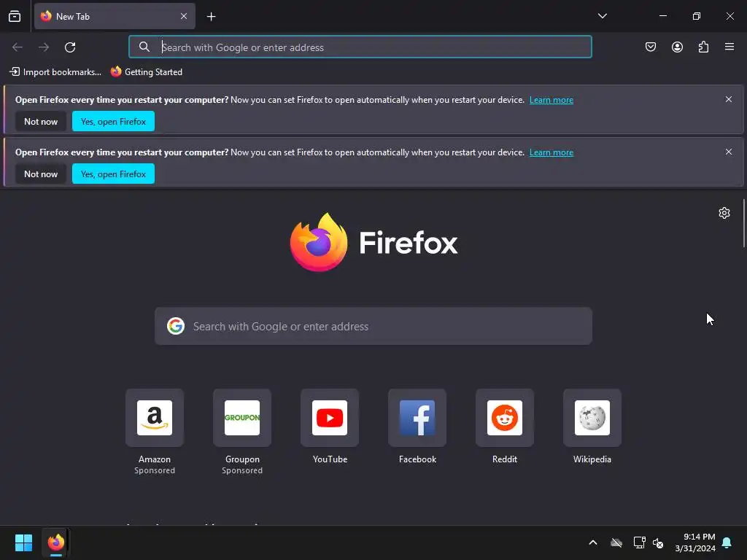
Task: Click the Google logo in search box
Action: coord(176,326)
